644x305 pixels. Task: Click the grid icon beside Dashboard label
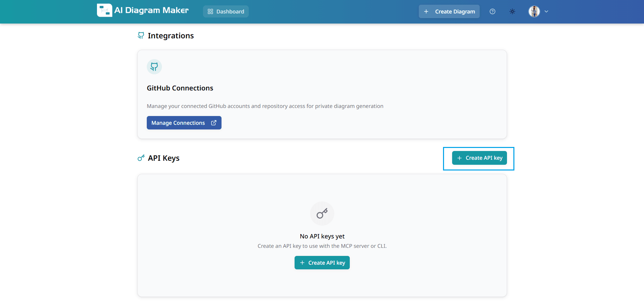click(x=210, y=11)
